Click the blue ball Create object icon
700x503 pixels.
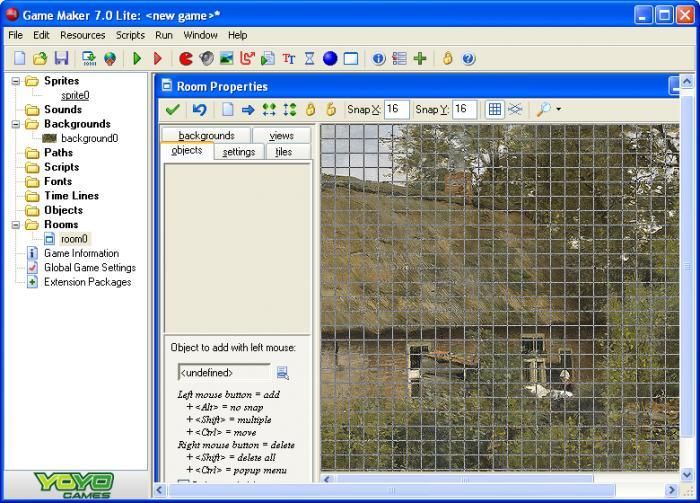(330, 59)
